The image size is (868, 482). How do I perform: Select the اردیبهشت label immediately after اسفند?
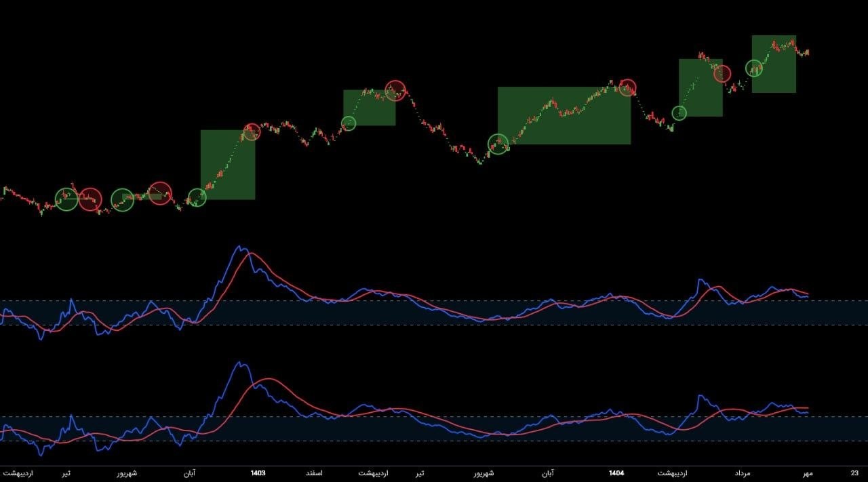pyautogui.click(x=373, y=473)
